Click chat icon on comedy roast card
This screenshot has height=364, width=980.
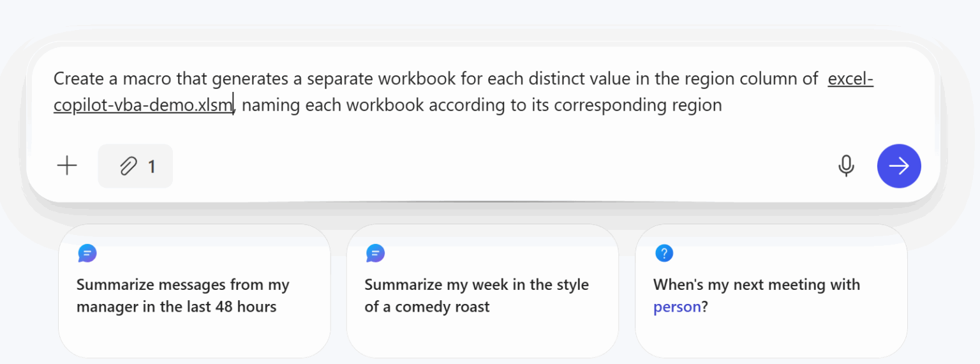click(375, 254)
